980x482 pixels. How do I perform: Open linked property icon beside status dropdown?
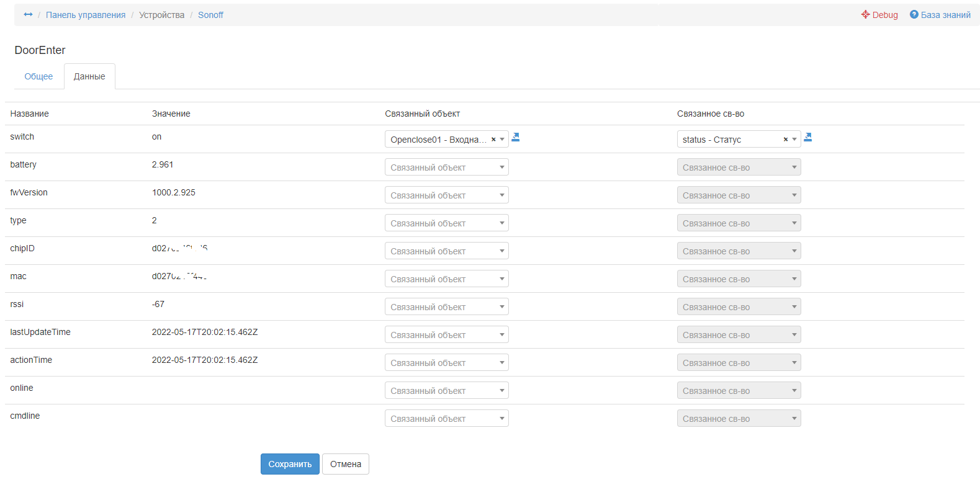coord(807,137)
